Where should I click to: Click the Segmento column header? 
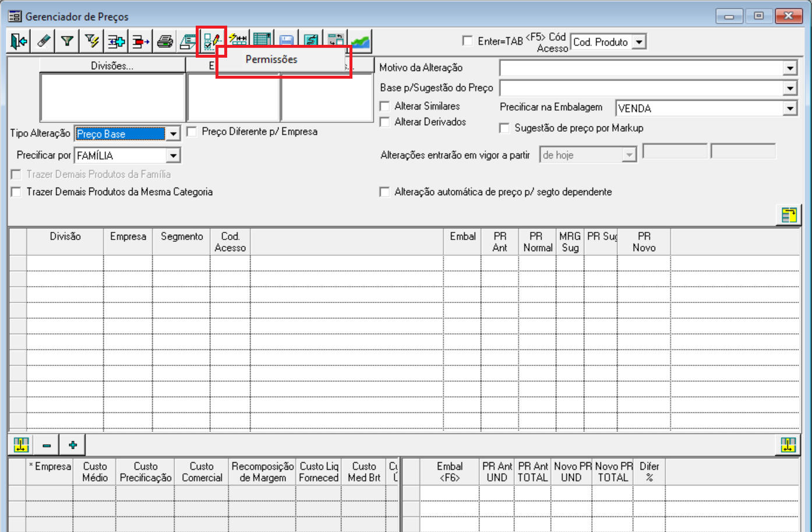point(182,242)
